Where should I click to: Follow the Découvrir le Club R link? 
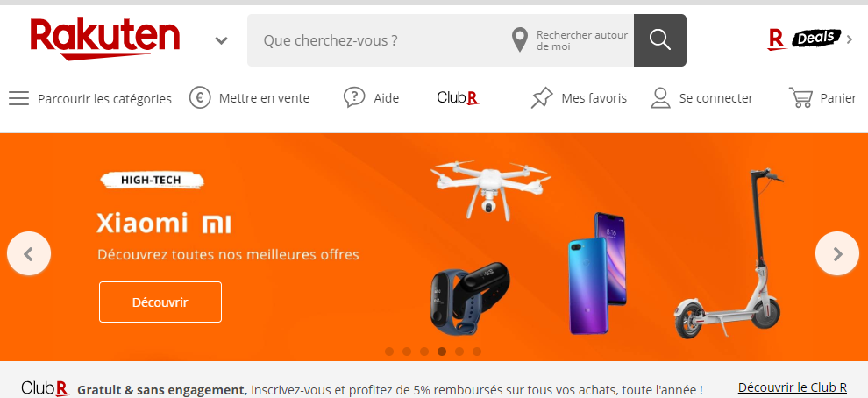click(x=793, y=387)
